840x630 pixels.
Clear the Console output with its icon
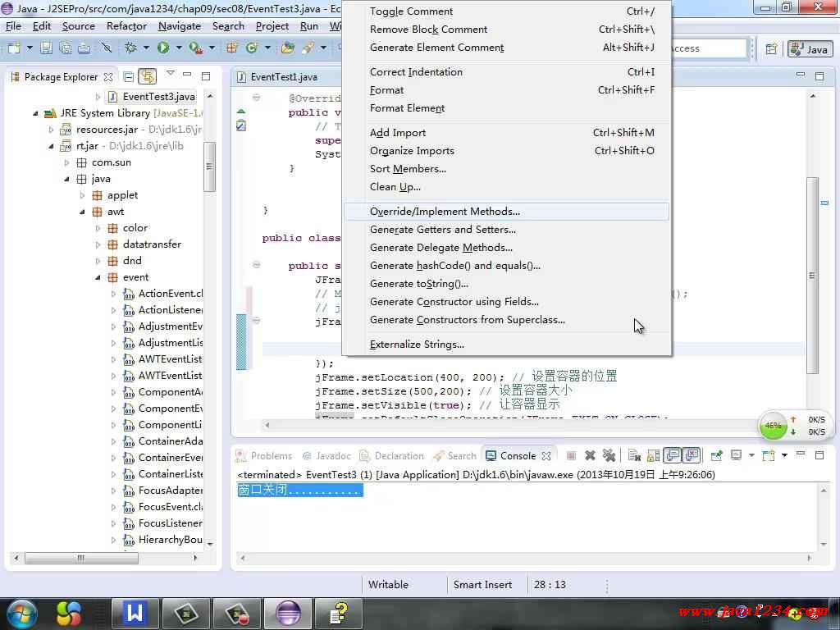pyautogui.click(x=634, y=455)
